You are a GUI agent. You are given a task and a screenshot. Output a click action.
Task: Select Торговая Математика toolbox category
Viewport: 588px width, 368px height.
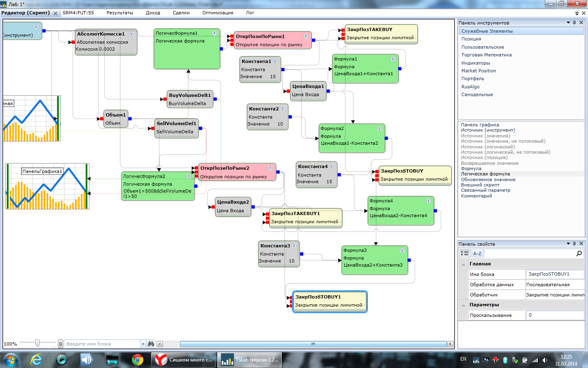pyautogui.click(x=487, y=55)
